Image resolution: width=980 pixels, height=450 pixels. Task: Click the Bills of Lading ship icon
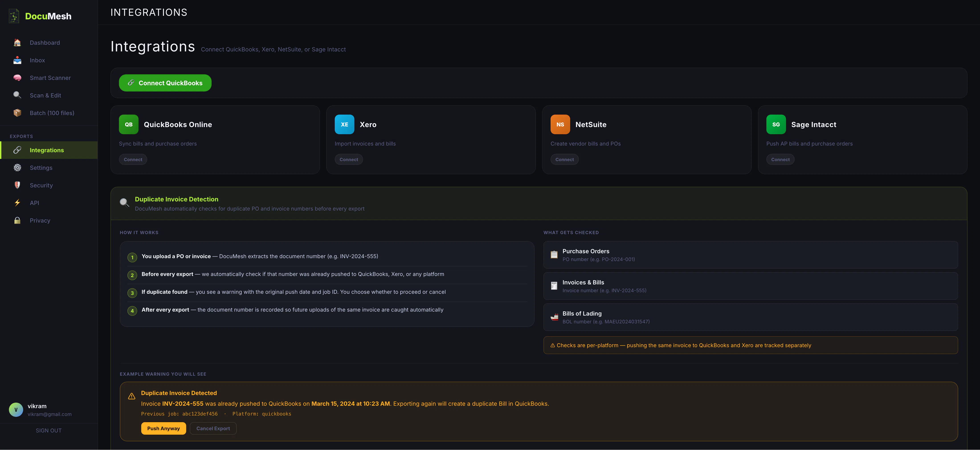click(x=554, y=317)
